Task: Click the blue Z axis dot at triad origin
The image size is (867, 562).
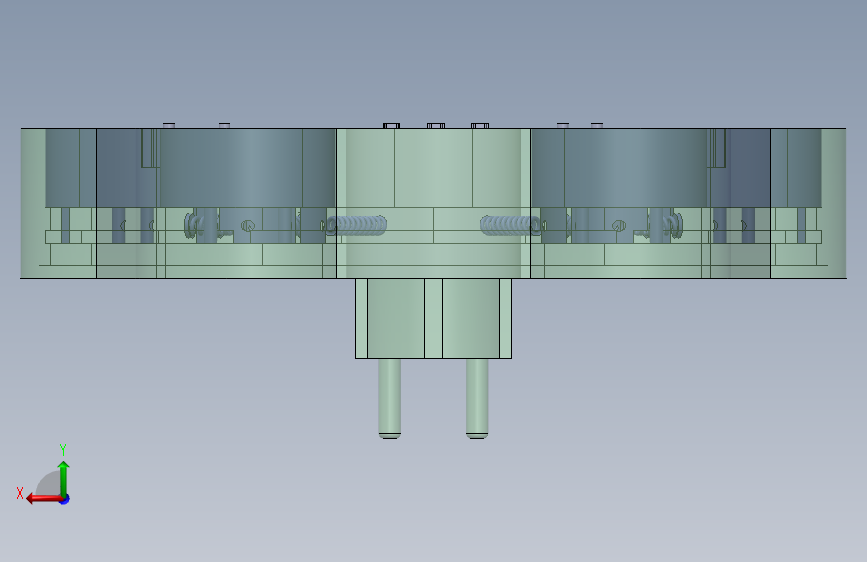Action: (65, 499)
